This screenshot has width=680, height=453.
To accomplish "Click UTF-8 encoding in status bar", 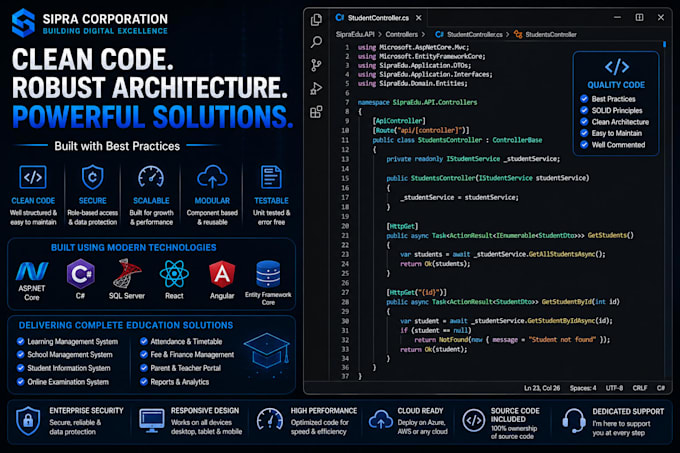I will (x=614, y=388).
